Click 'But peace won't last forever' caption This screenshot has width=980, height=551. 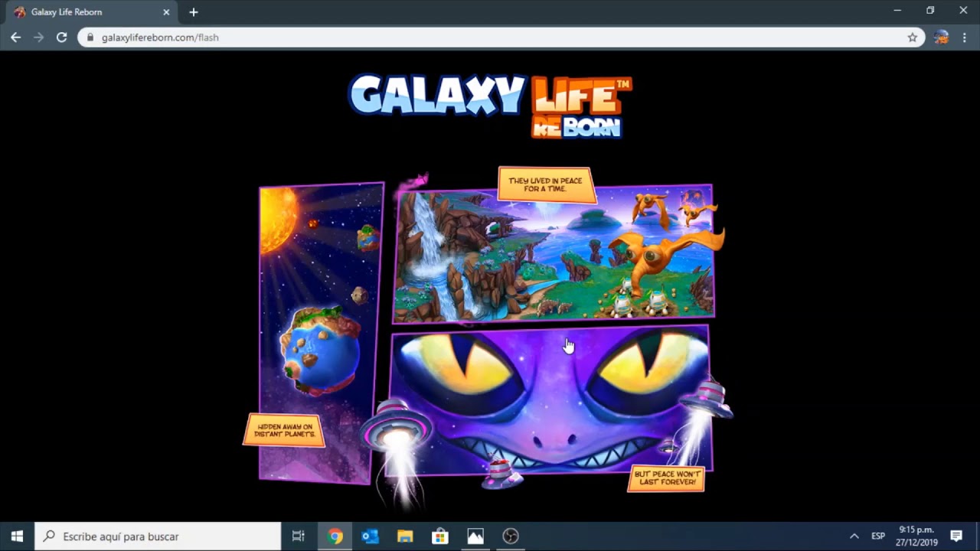click(667, 478)
